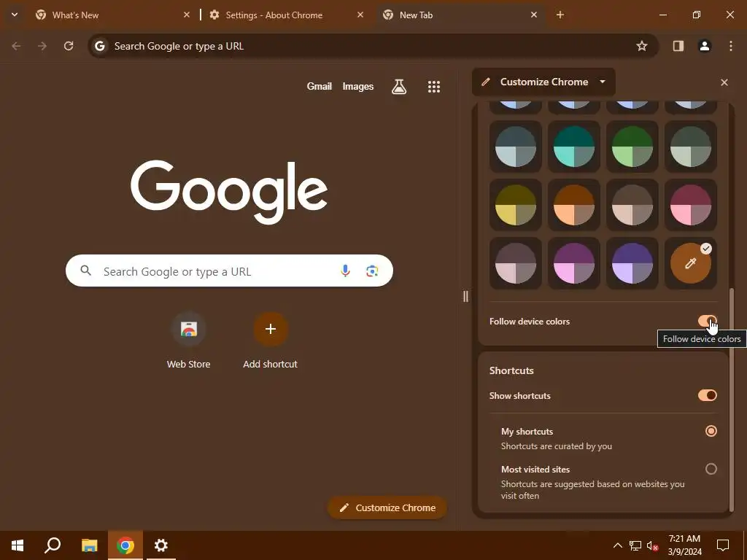
Task: Open Settings gear in taskbar
Action: click(161, 545)
